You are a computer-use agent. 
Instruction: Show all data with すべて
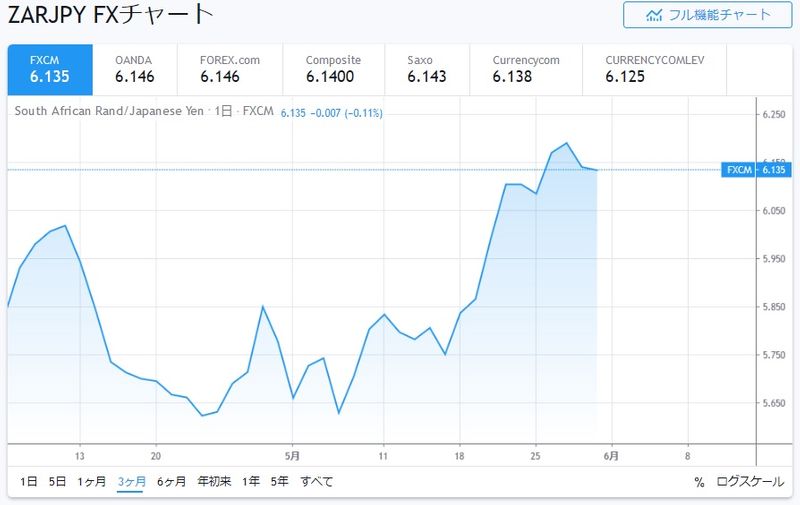(x=317, y=482)
